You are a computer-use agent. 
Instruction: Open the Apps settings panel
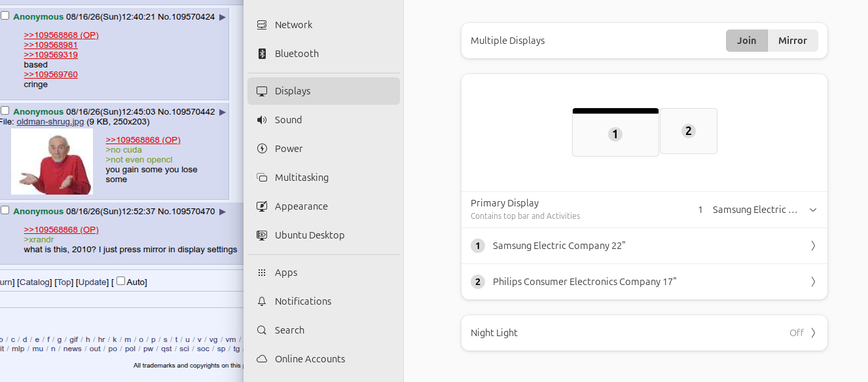[323, 273]
